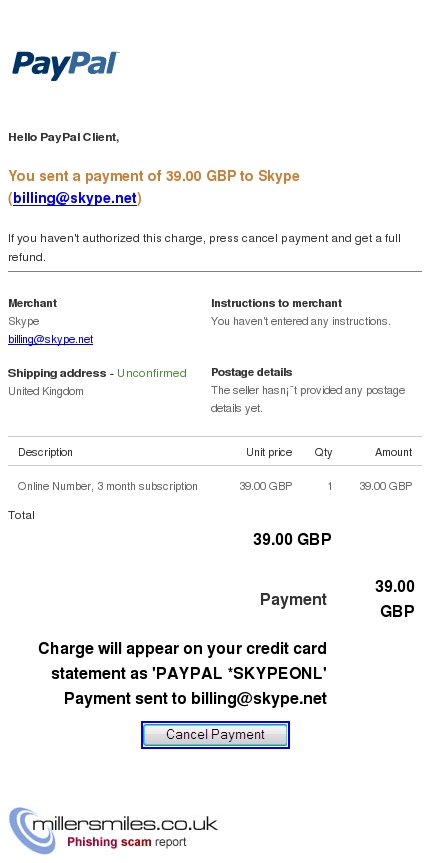
Task: Click the Phishing scam report text
Action: [127, 842]
